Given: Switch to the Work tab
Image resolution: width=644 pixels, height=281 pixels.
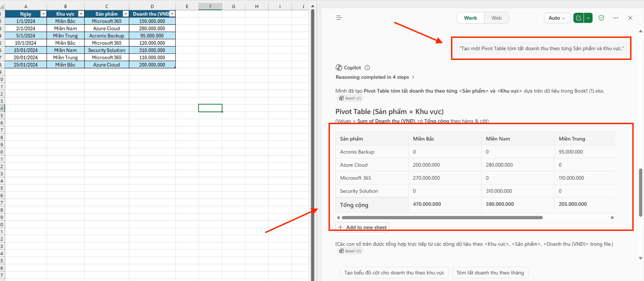Looking at the screenshot, I should click(x=470, y=18).
